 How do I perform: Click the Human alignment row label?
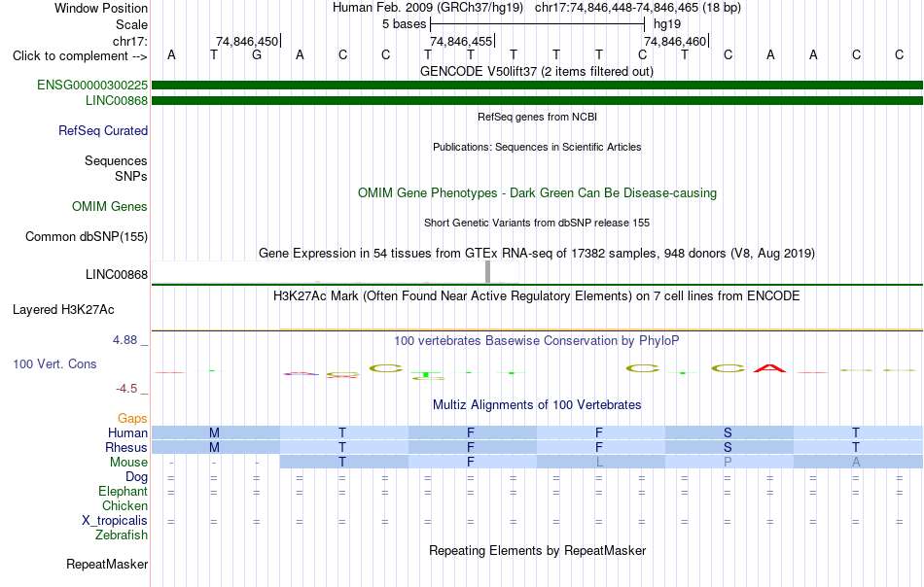click(127, 433)
